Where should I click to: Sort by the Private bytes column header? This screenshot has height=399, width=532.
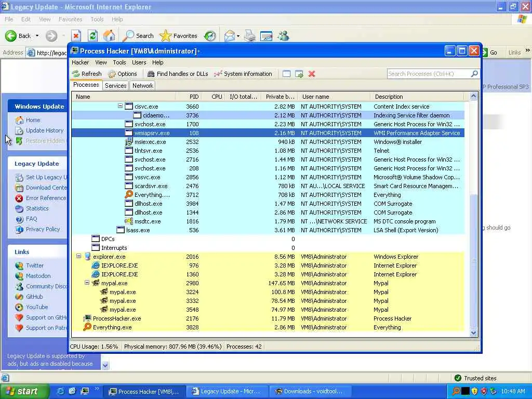279,97
